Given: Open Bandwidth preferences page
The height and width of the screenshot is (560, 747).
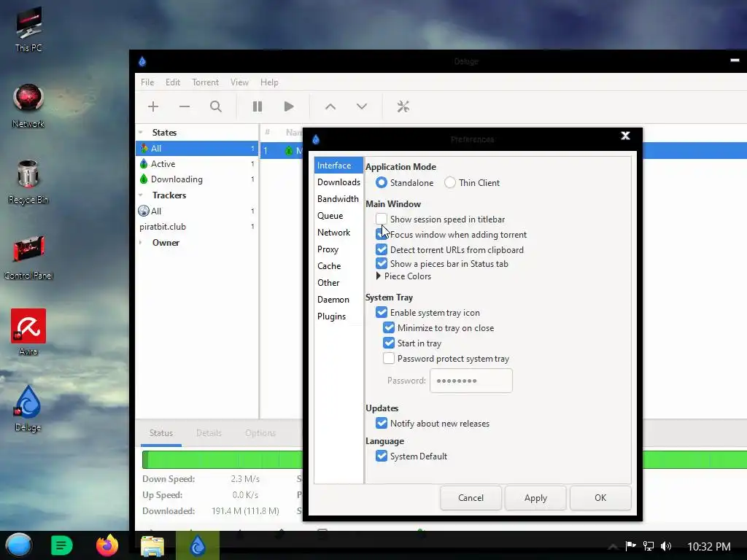Looking at the screenshot, I should (x=338, y=198).
